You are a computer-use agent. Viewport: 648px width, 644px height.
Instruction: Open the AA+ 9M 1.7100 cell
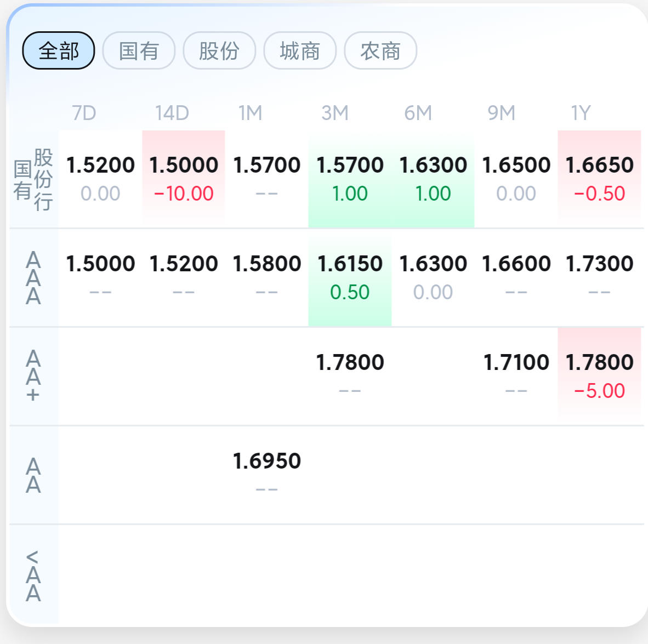(516, 376)
